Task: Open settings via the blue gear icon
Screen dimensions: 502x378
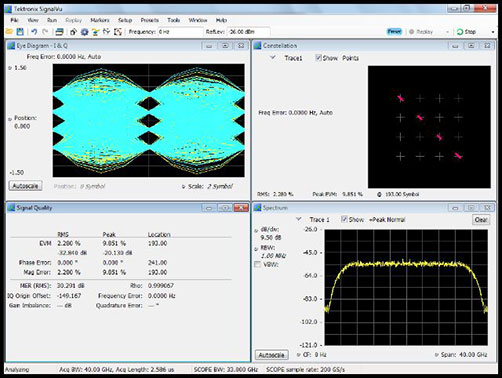Action: 85,32
